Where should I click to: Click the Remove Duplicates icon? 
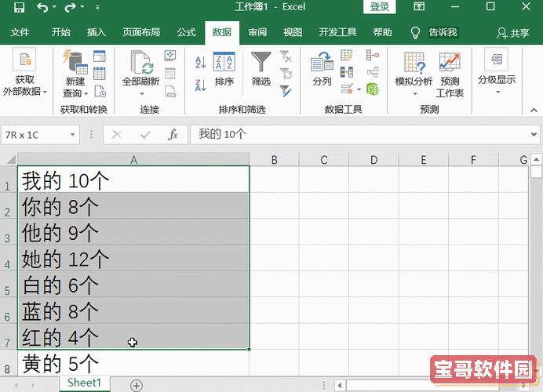point(347,72)
